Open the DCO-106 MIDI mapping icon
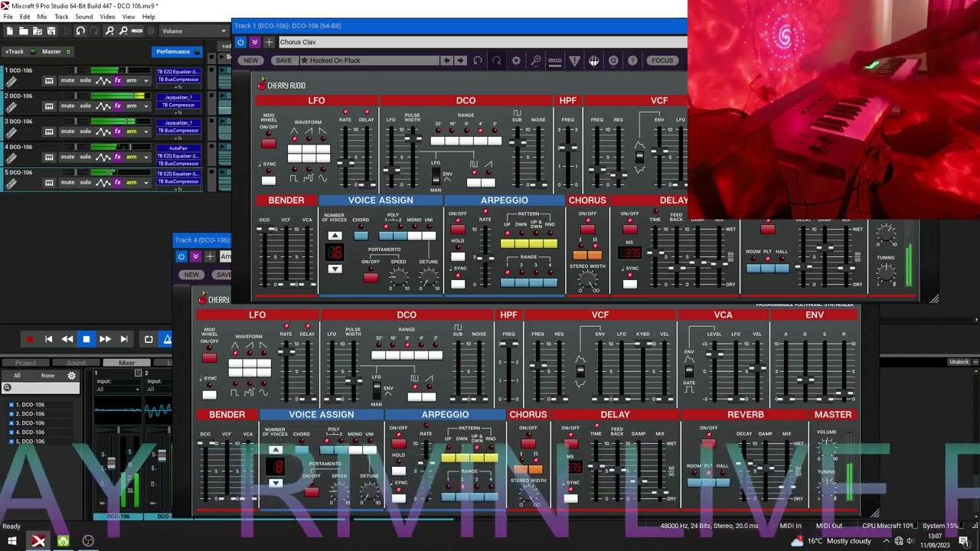Viewport: 980px width, 551px height. 555,60
